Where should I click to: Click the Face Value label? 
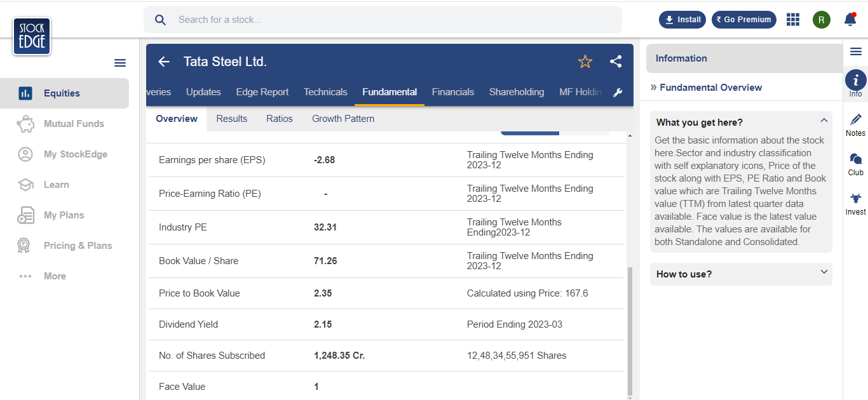click(x=182, y=387)
